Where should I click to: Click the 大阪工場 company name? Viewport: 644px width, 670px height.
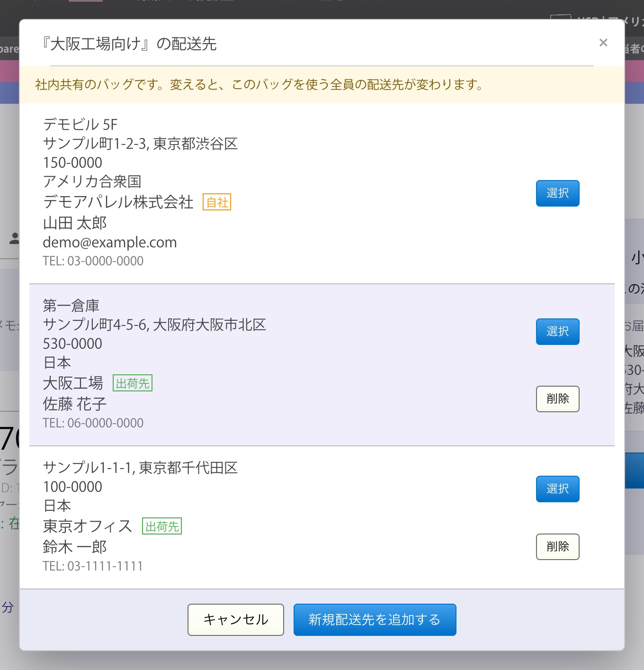tap(73, 383)
